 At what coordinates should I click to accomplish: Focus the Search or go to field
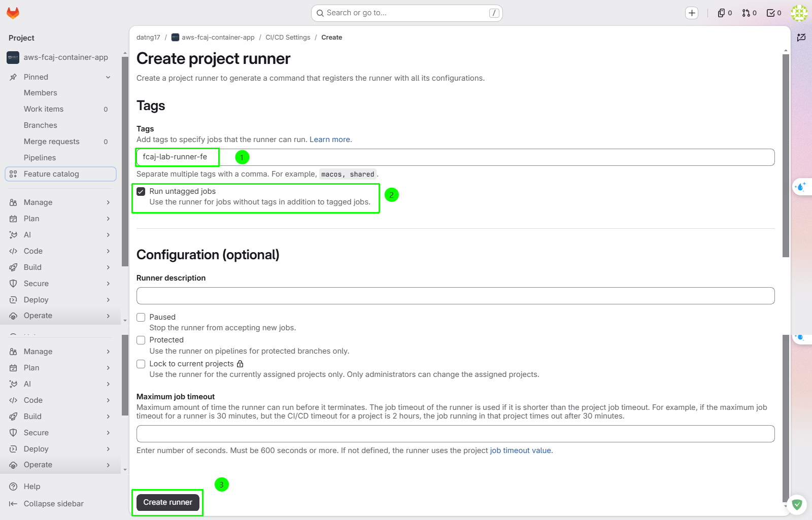click(407, 13)
